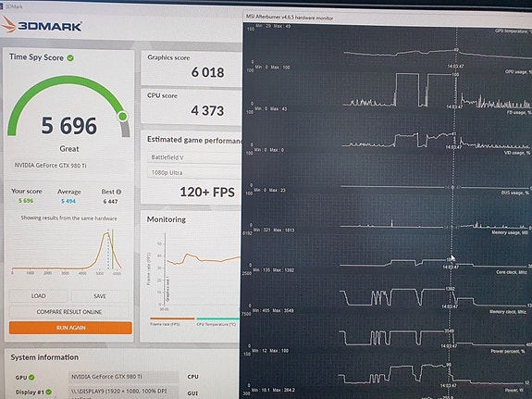Click the 120+ FPS estimate

tap(207, 193)
